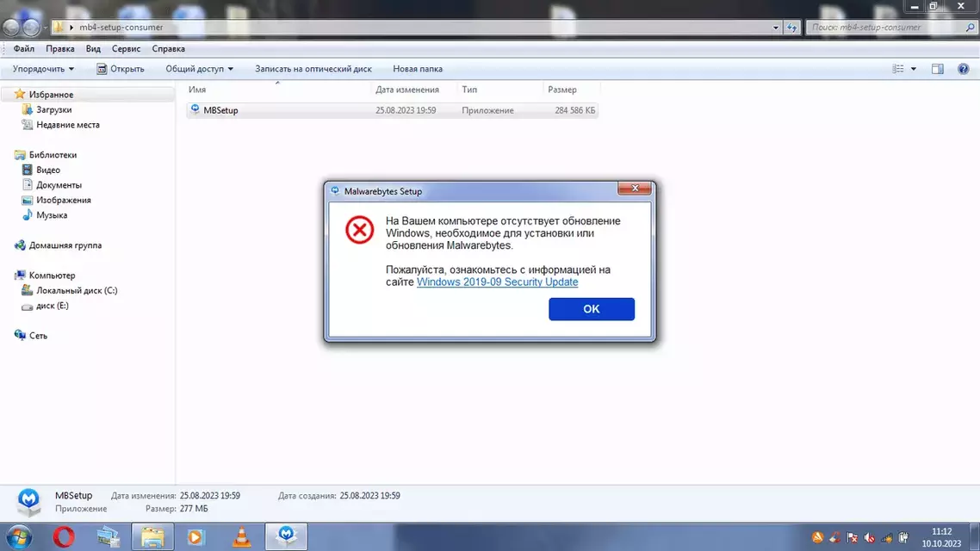Open the Windows Start button
Screen dimensions: 980x551
19,536
